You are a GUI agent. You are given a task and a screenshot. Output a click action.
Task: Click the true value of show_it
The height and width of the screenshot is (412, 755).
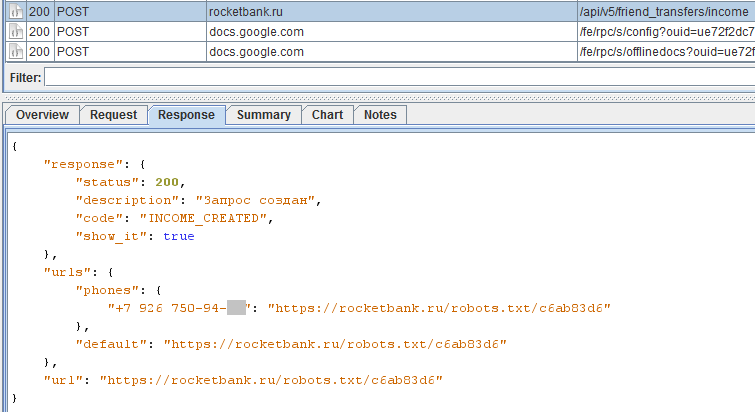click(179, 236)
